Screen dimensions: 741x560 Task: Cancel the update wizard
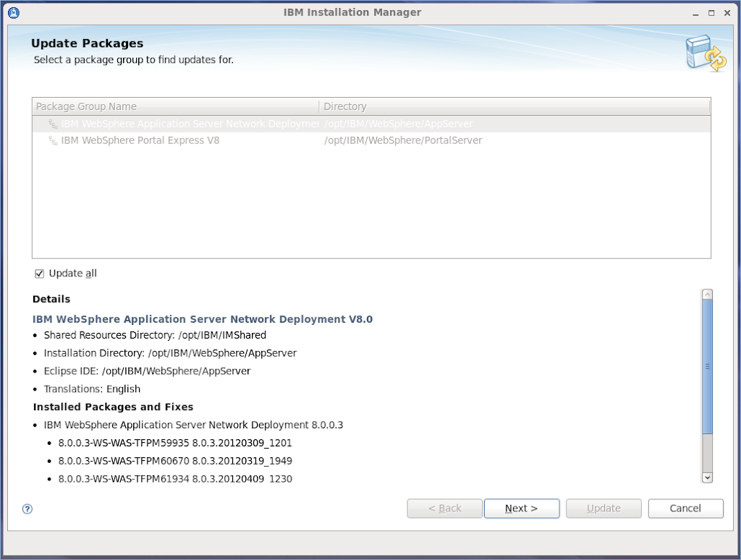point(685,509)
